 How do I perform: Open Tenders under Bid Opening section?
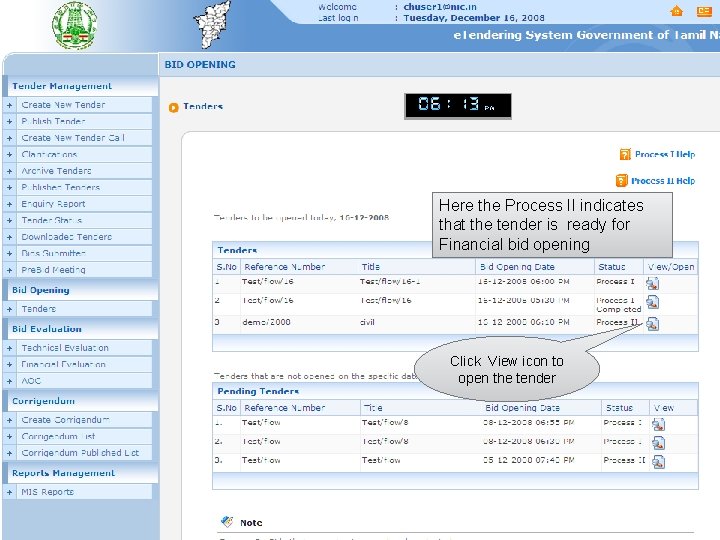click(39, 309)
